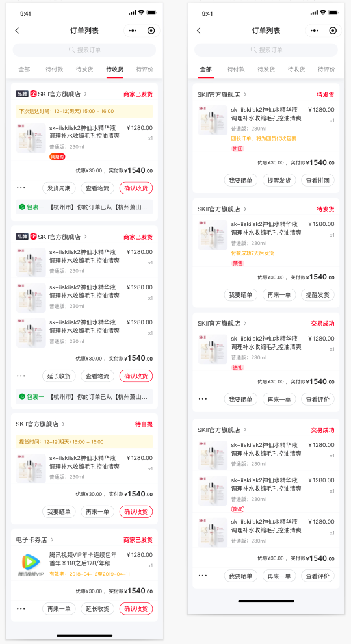Open the more menu in right phone's header
The image size is (351, 644).
click(315, 31)
